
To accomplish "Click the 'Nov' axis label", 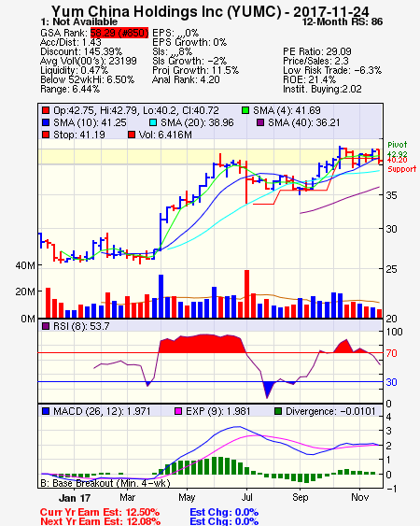I will 360,497.
